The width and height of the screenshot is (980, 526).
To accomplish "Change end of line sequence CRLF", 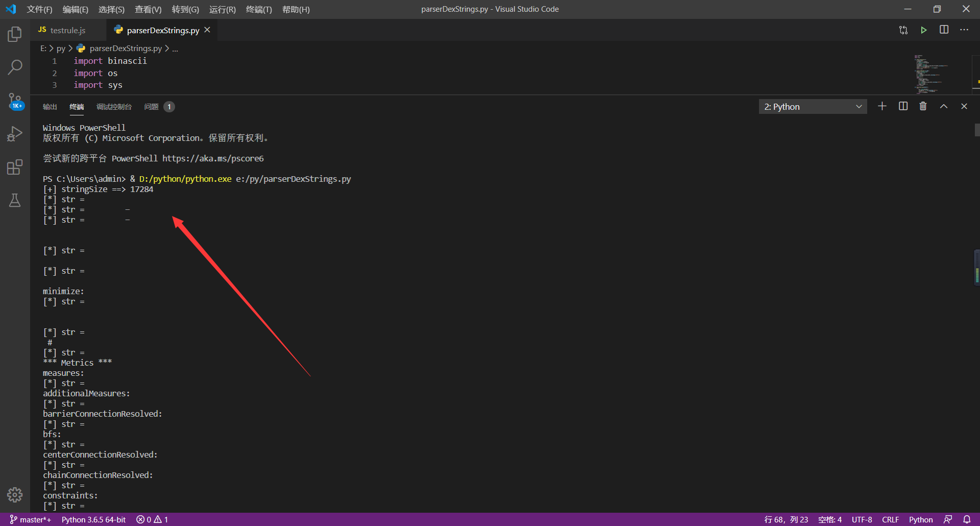I will click(891, 519).
